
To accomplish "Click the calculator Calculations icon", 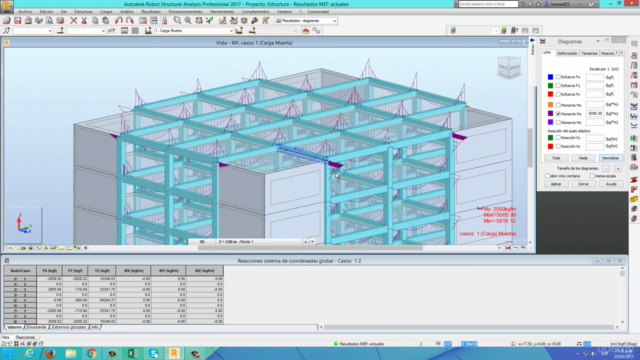I will (143, 20).
